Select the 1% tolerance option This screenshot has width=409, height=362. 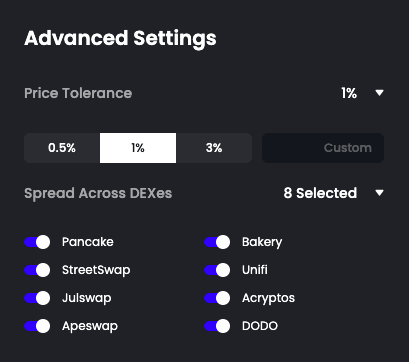pyautogui.click(x=138, y=148)
